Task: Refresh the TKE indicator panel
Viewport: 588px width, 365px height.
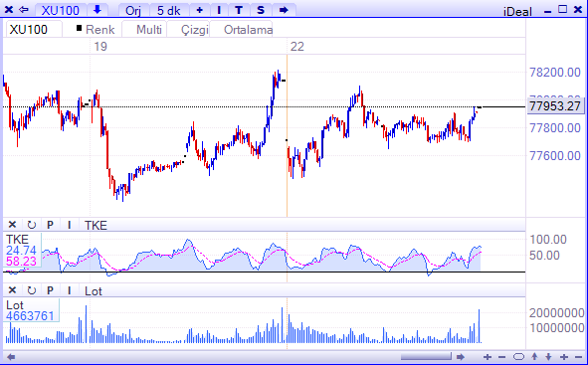Action: coord(32,225)
